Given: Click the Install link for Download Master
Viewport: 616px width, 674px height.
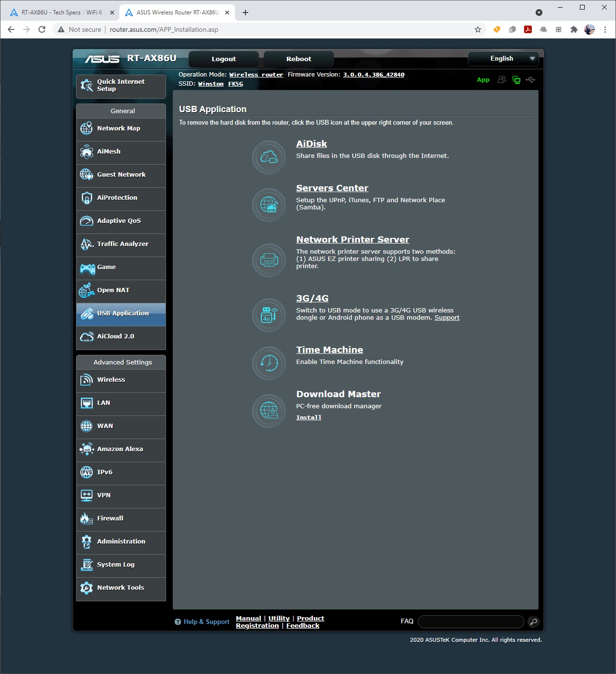Looking at the screenshot, I should pyautogui.click(x=308, y=417).
